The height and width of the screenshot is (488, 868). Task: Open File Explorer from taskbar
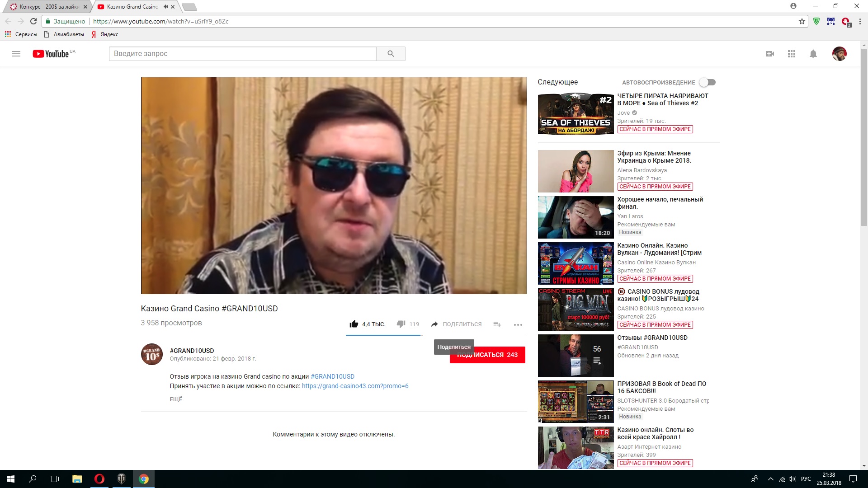click(x=77, y=479)
